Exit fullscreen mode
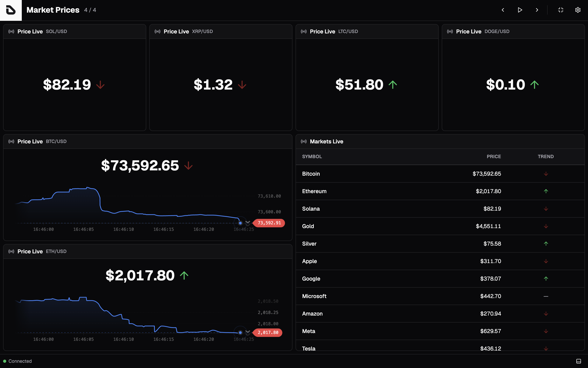 pyautogui.click(x=561, y=10)
